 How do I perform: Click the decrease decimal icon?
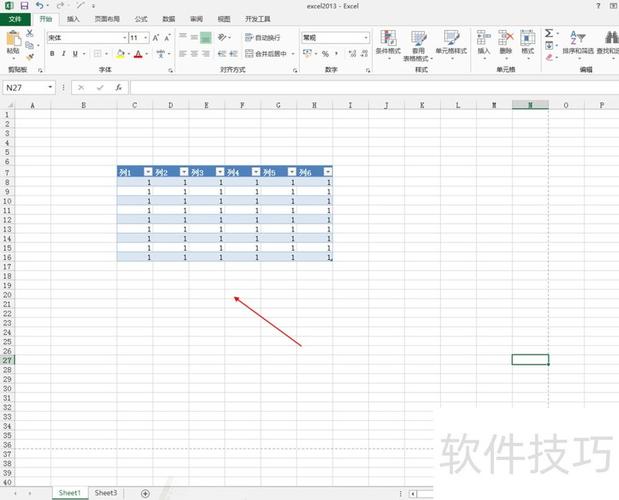click(x=364, y=54)
